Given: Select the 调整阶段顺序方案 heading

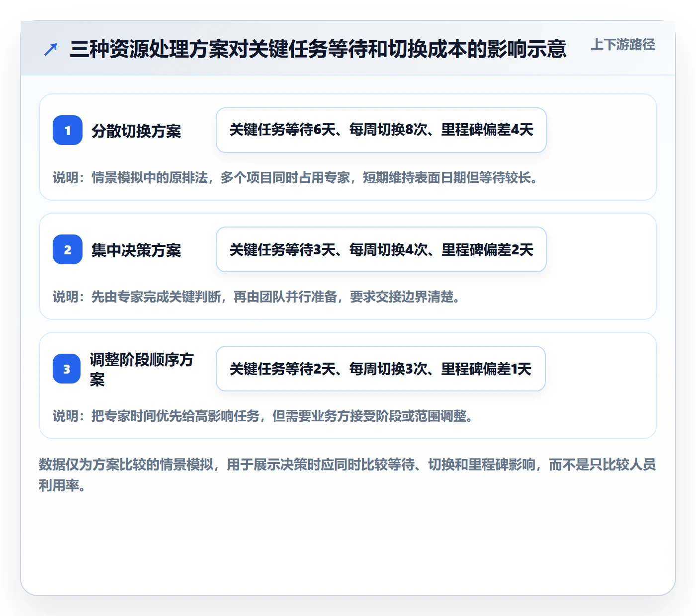Looking at the screenshot, I should (141, 369).
